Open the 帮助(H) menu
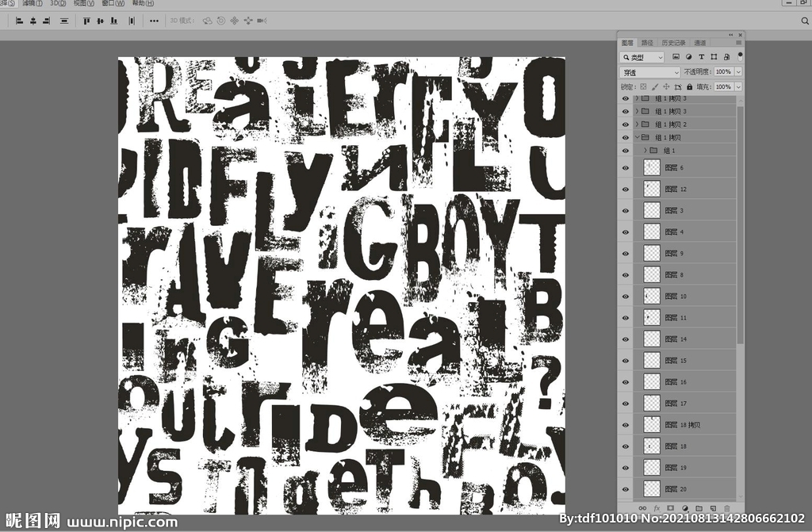Viewport: 812px width, 532px height. (x=143, y=3)
